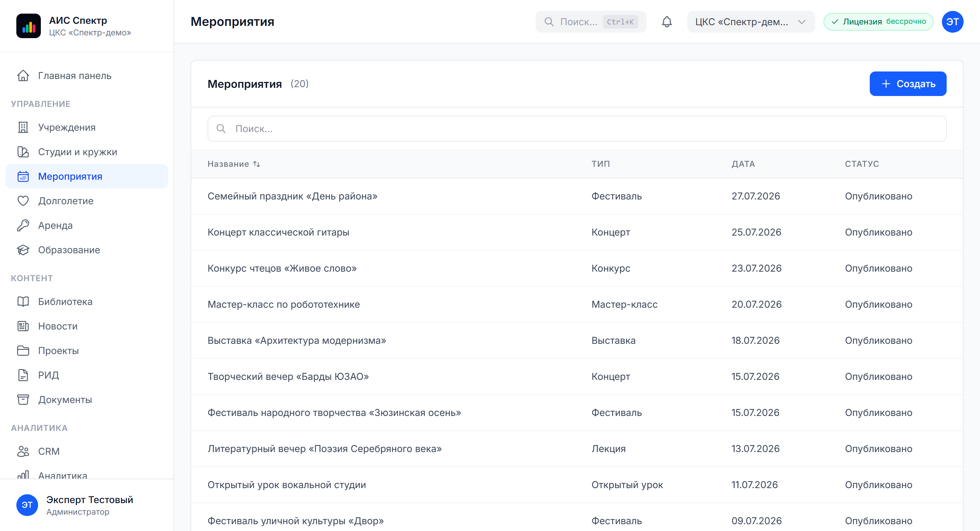
Task: Click the date 13.07.2026 cell
Action: tap(755, 449)
